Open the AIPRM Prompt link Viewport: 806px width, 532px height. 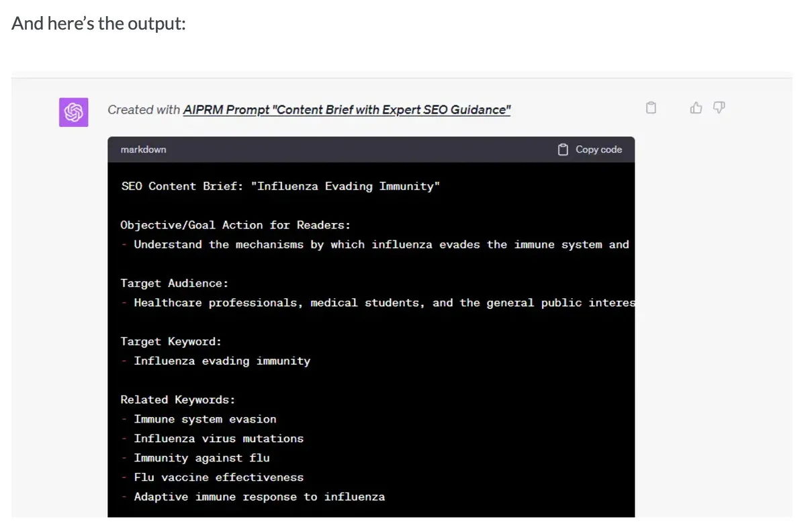tap(347, 109)
